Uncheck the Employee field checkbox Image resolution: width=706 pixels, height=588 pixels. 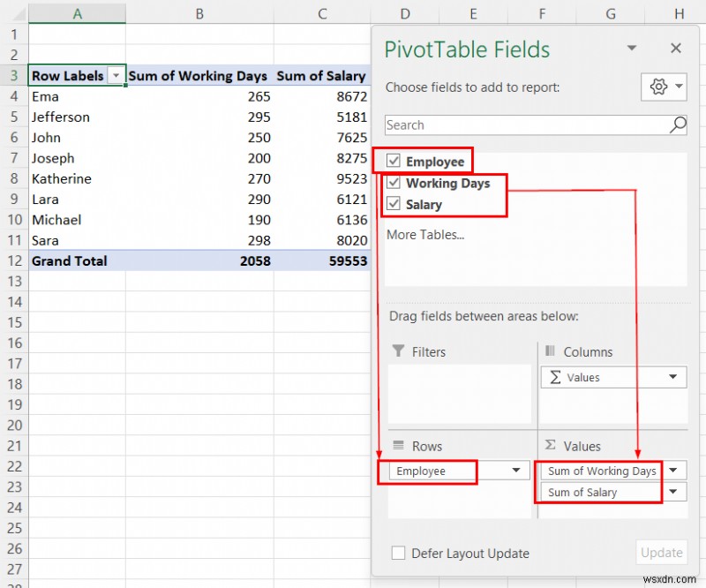(395, 162)
